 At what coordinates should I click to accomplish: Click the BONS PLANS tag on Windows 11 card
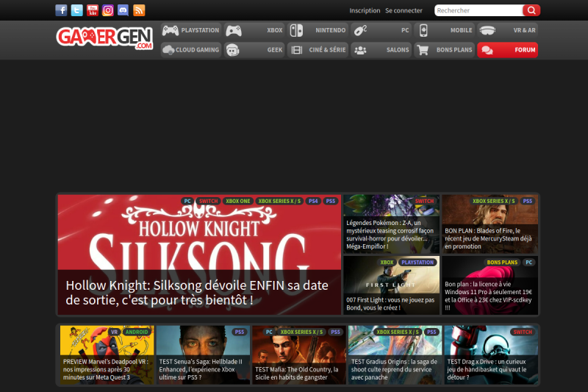coord(502,263)
